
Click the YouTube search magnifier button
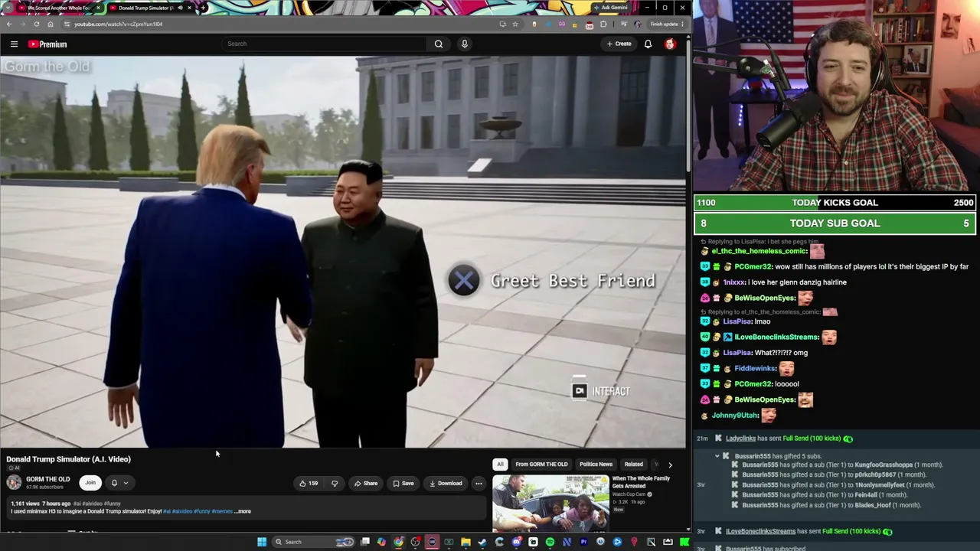[x=439, y=44]
